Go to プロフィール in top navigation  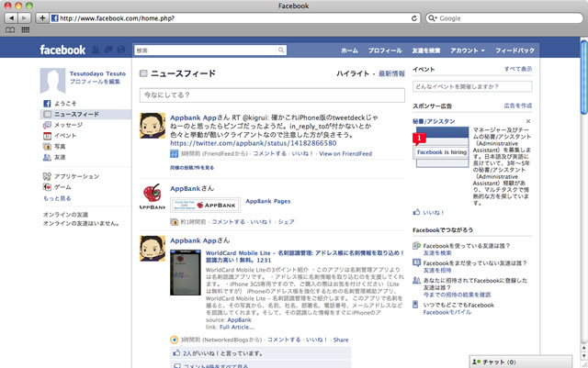click(385, 50)
